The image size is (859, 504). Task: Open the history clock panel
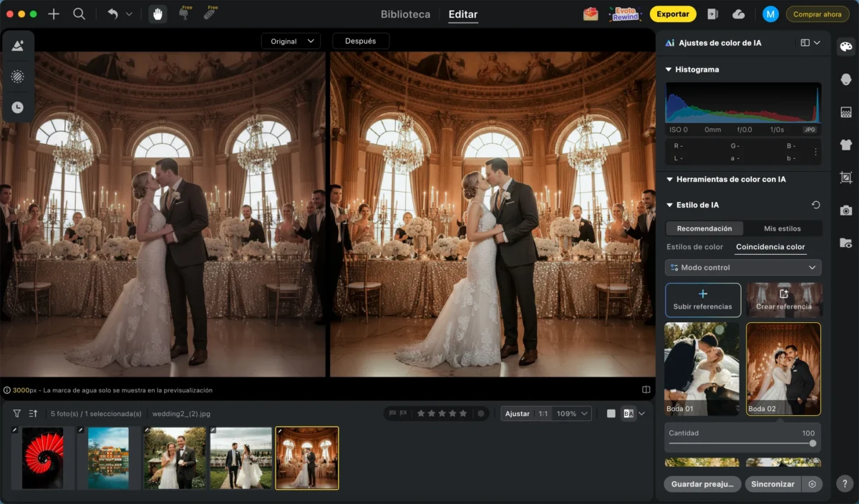pyautogui.click(x=19, y=107)
